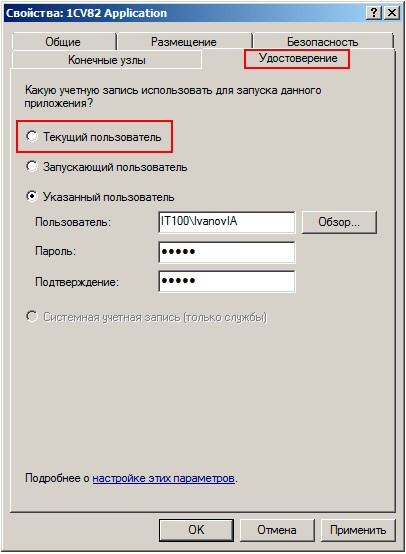Select the Конечные узлы tab
The width and height of the screenshot is (406, 554).
tap(107, 59)
